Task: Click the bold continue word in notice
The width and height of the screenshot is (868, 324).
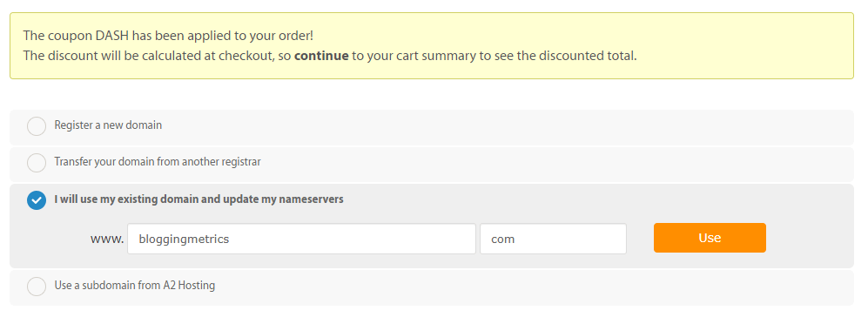Action: click(x=321, y=56)
